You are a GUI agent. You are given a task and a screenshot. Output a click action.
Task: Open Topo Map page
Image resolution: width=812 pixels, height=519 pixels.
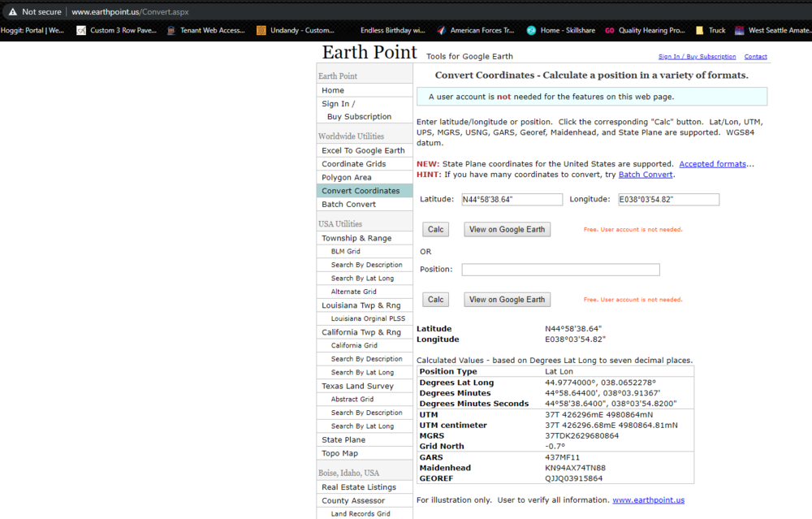click(x=365, y=453)
